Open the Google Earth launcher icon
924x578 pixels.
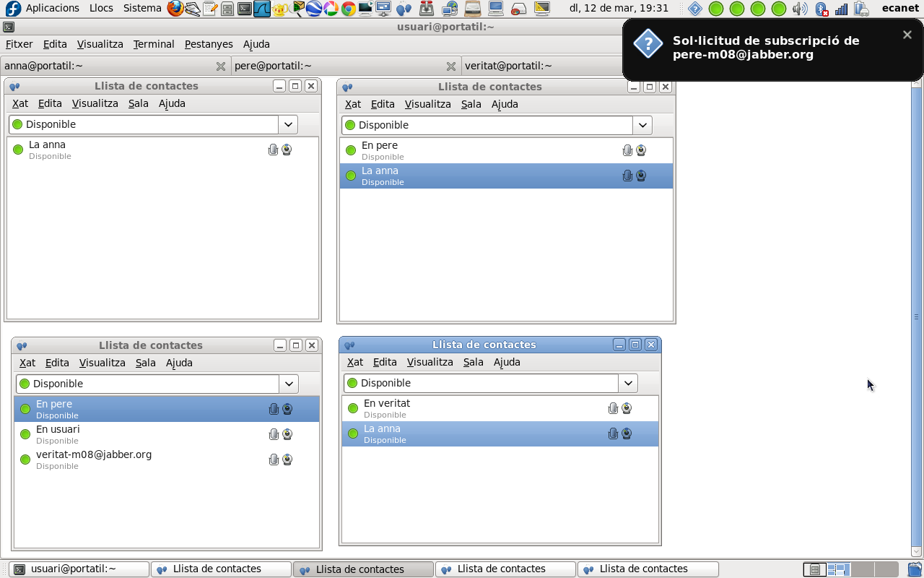click(313, 9)
